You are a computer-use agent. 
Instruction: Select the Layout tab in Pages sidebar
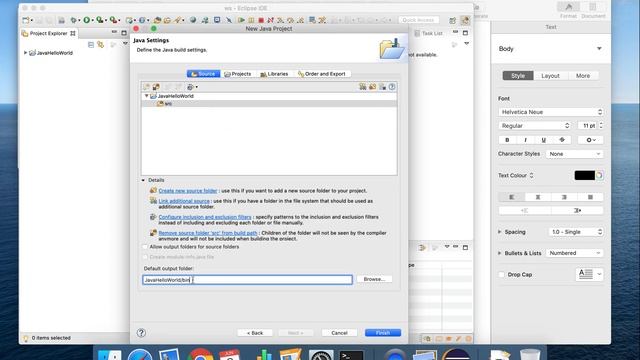(x=550, y=76)
